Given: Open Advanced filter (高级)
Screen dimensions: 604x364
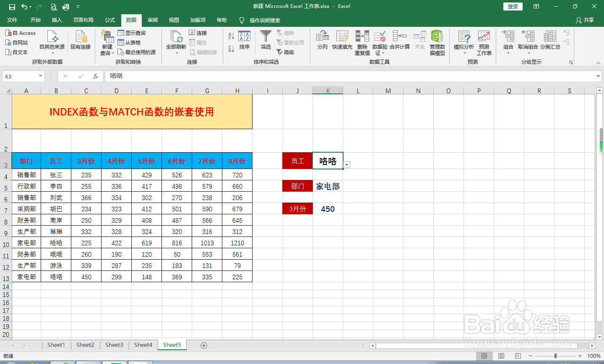Looking at the screenshot, I should 286,52.
